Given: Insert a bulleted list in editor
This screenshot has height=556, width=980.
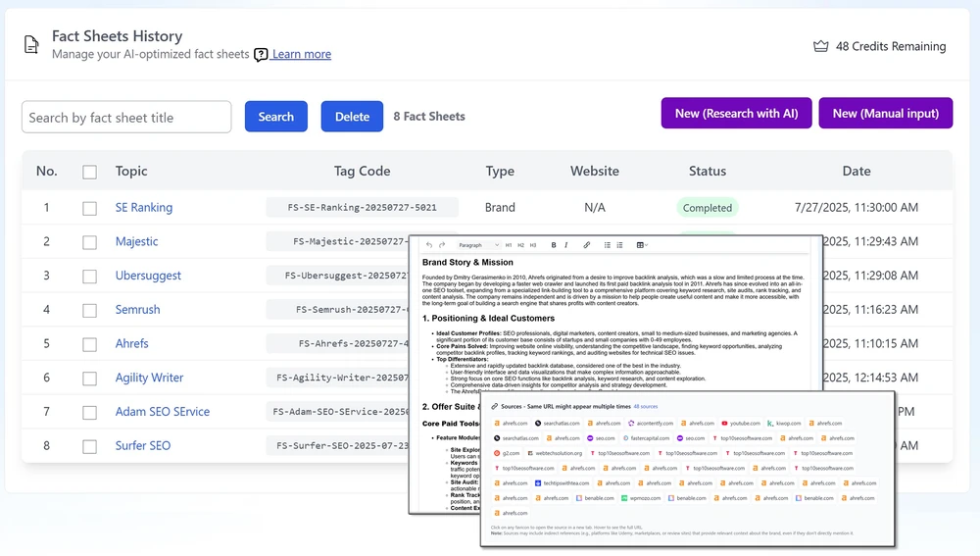Looking at the screenshot, I should (607, 245).
